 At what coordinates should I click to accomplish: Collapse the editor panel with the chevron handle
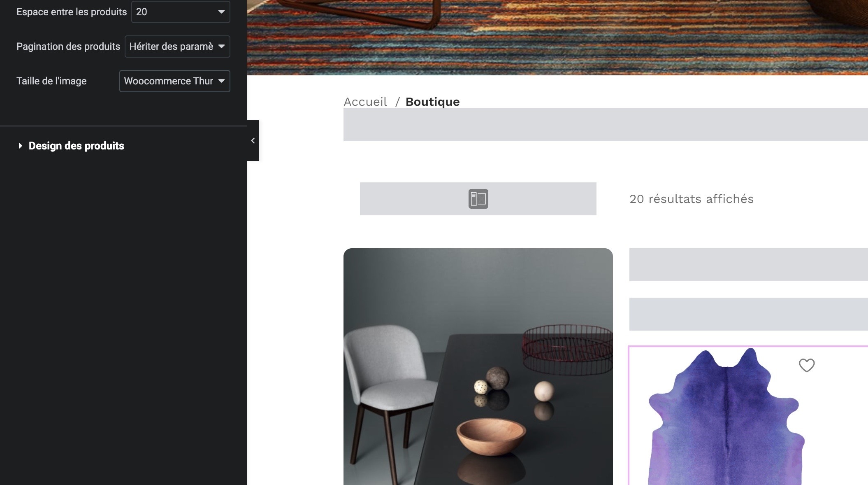pyautogui.click(x=253, y=140)
